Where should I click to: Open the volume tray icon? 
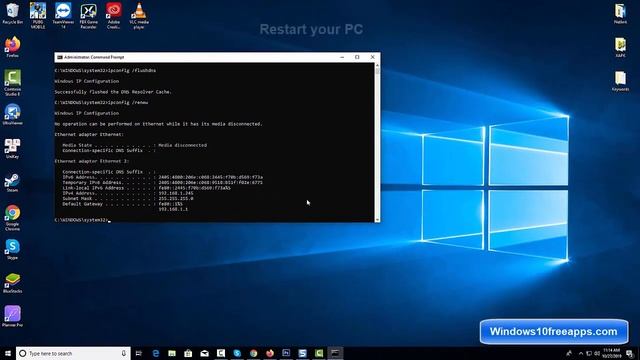pos(597,353)
